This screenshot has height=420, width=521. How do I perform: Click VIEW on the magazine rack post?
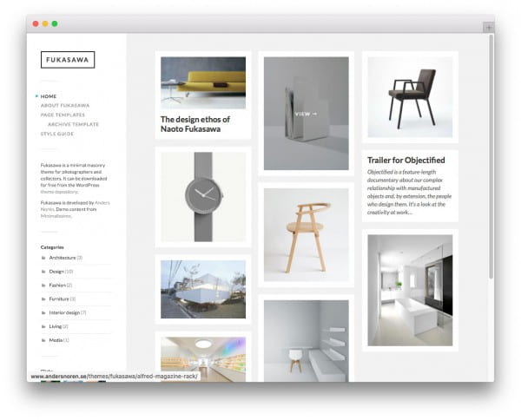pos(306,114)
